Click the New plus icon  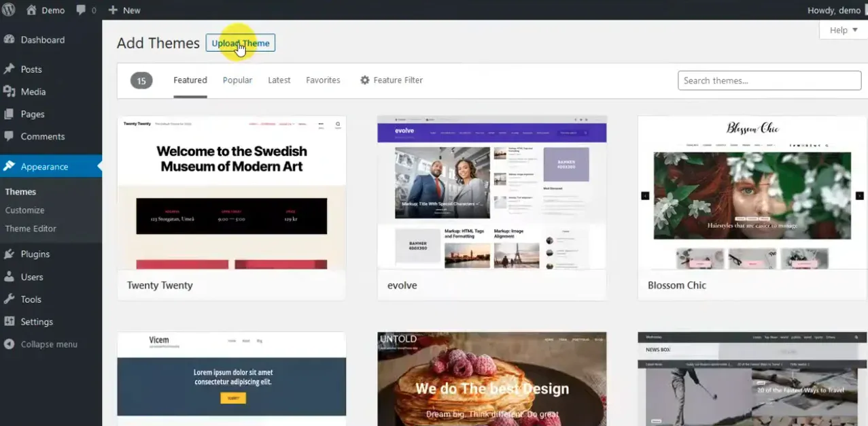click(x=112, y=10)
